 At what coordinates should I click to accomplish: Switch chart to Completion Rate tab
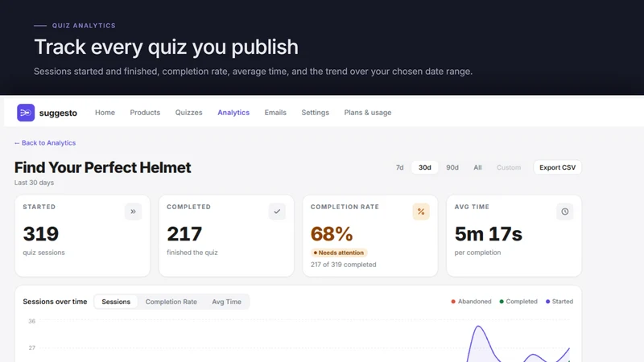(x=171, y=302)
